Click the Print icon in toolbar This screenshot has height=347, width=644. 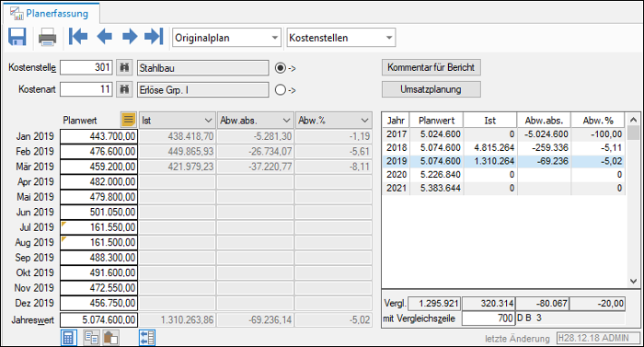coord(47,38)
